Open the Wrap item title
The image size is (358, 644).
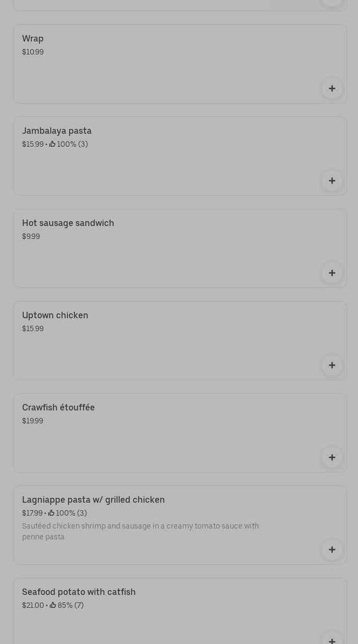coord(33,39)
